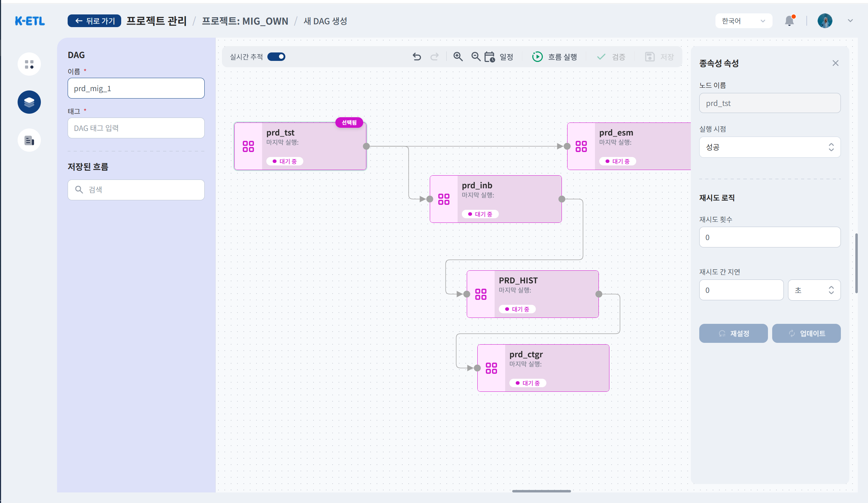Image resolution: width=868 pixels, height=503 pixels.
Task: Open the 한국어 language dropdown
Action: point(744,21)
